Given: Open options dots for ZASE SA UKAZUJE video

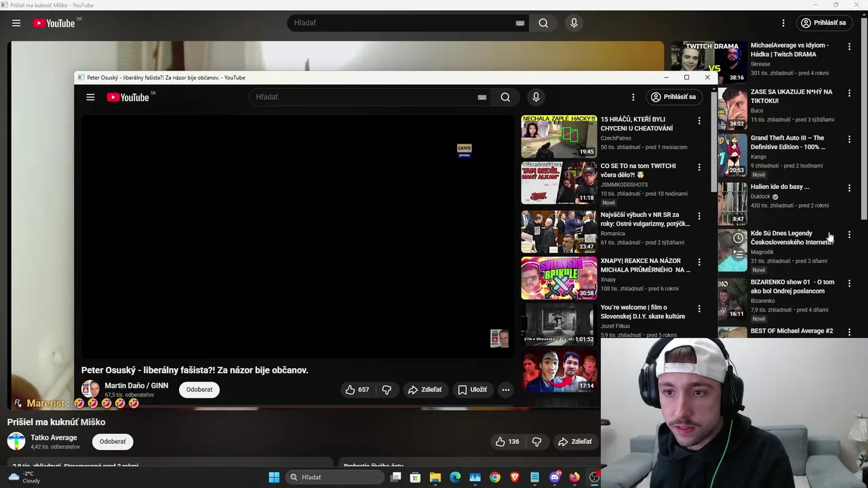Looking at the screenshot, I should tap(849, 93).
